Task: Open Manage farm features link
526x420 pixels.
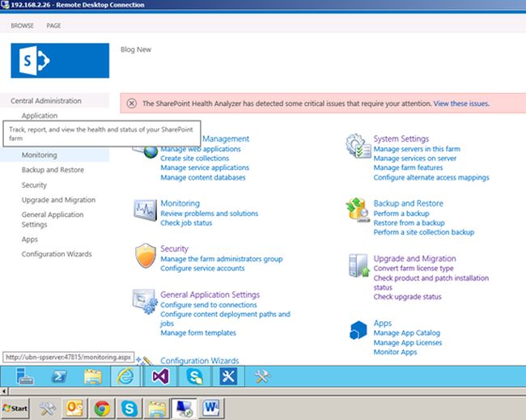Action: (x=408, y=168)
